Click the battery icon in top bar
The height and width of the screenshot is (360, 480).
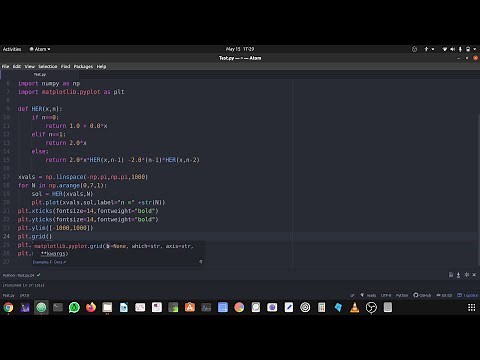(x=468, y=49)
